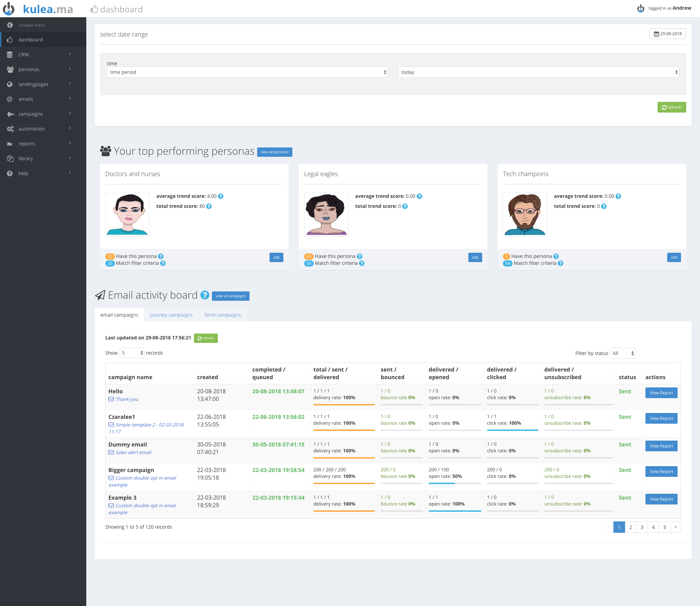Switch to the form campaigns tab
Image resolution: width=700 pixels, height=606 pixels.
pyautogui.click(x=223, y=315)
